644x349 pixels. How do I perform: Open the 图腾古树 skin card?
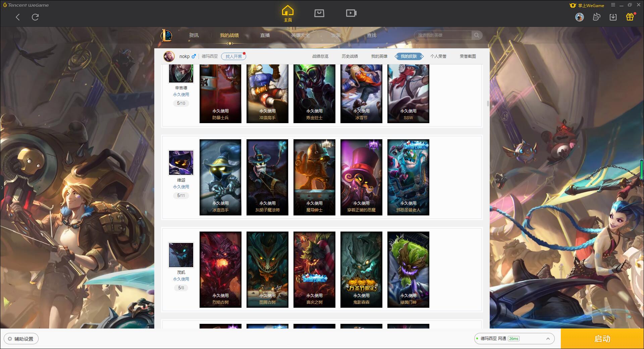point(267,269)
